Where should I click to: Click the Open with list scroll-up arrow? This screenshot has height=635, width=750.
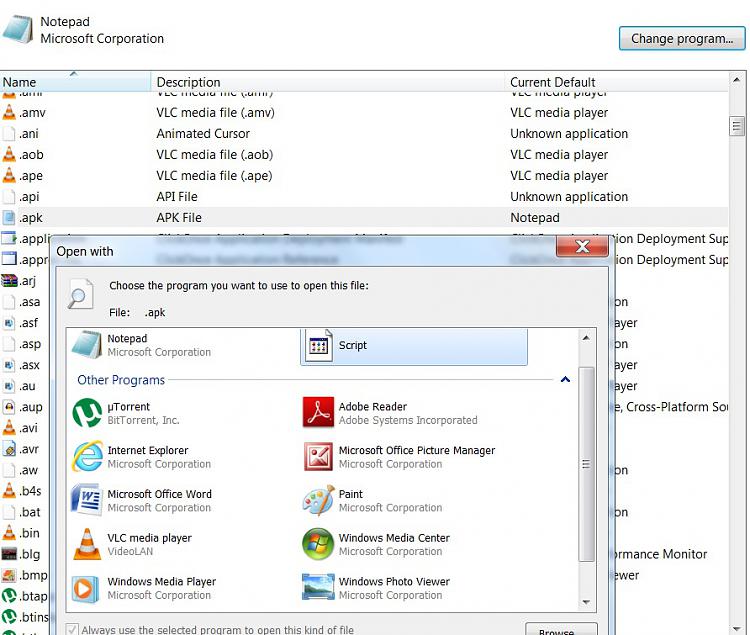[586, 338]
